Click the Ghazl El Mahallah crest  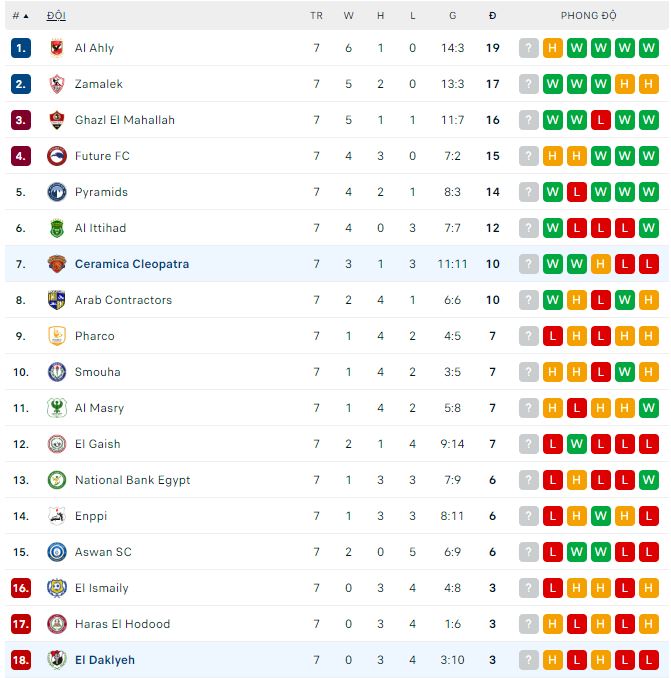click(56, 120)
